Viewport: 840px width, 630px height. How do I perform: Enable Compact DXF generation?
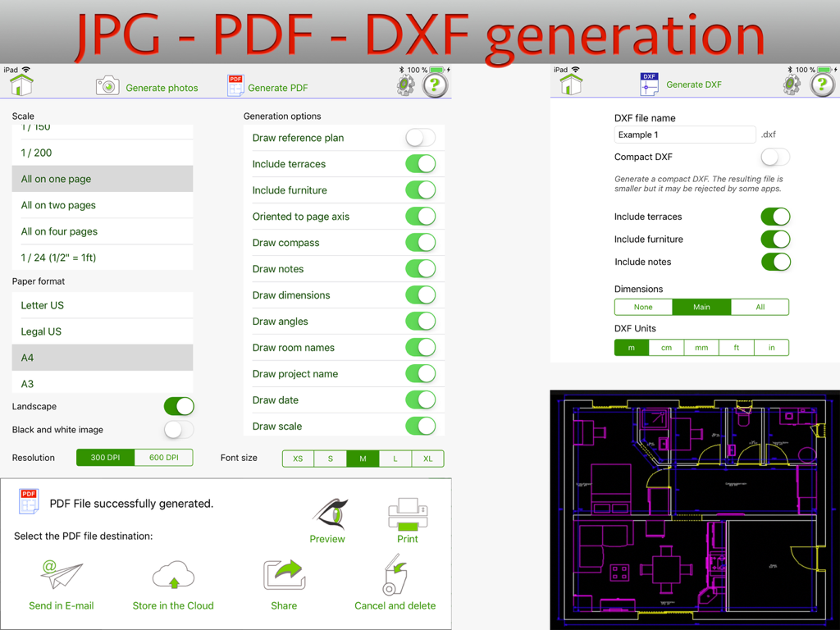774,157
